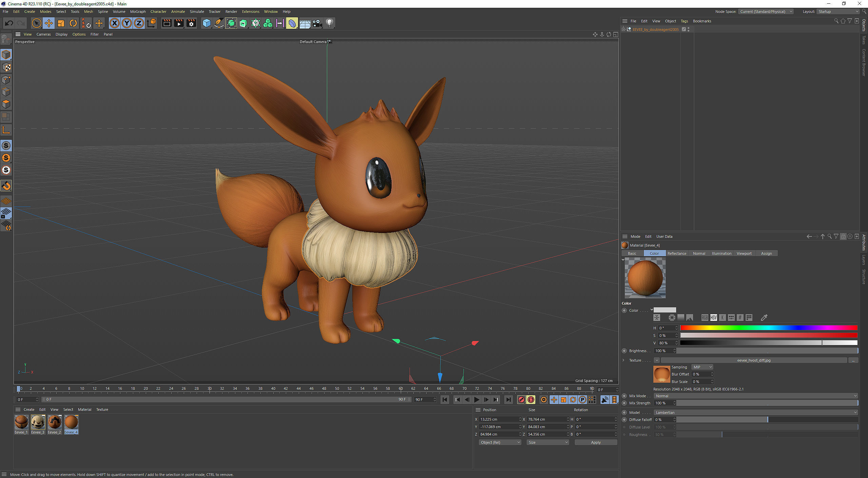Toggle the X axis lock
Viewport: 868px width, 478px height.
tap(115, 23)
